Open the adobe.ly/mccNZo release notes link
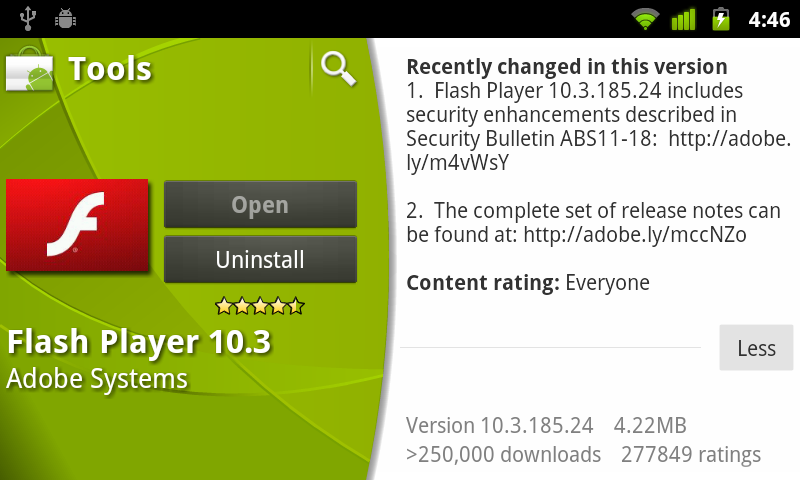The width and height of the screenshot is (800, 480). coord(635,235)
